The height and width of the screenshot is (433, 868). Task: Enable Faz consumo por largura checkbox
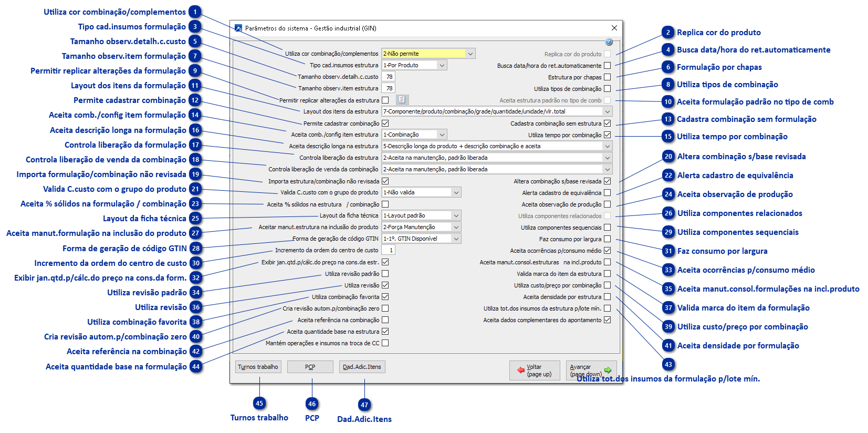point(608,239)
